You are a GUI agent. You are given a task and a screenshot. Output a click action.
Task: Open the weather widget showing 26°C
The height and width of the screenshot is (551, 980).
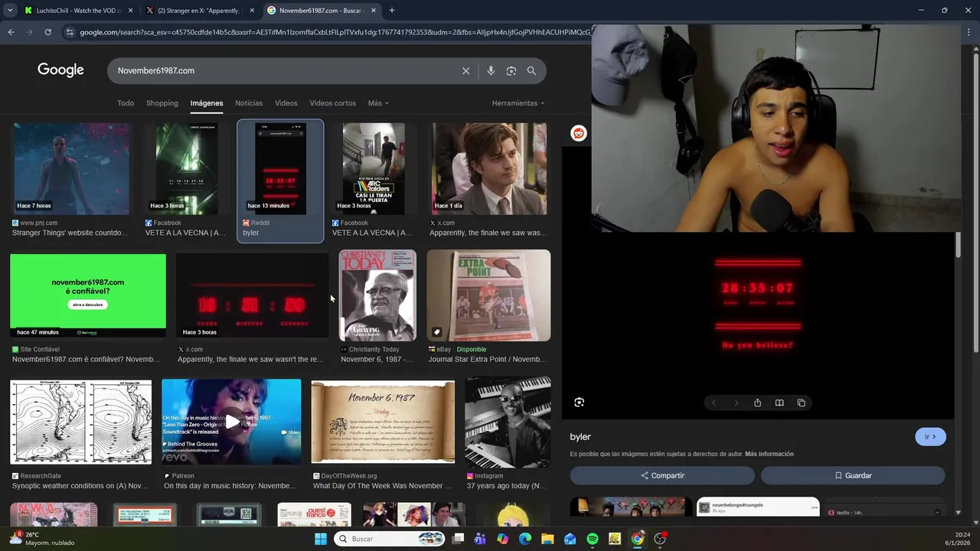click(42, 539)
